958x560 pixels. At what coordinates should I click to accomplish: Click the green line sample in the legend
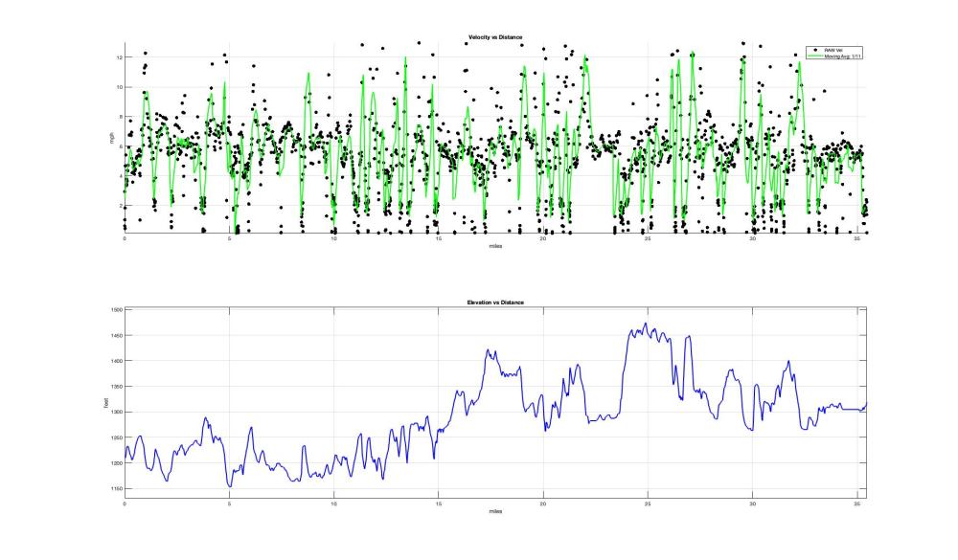815,56
